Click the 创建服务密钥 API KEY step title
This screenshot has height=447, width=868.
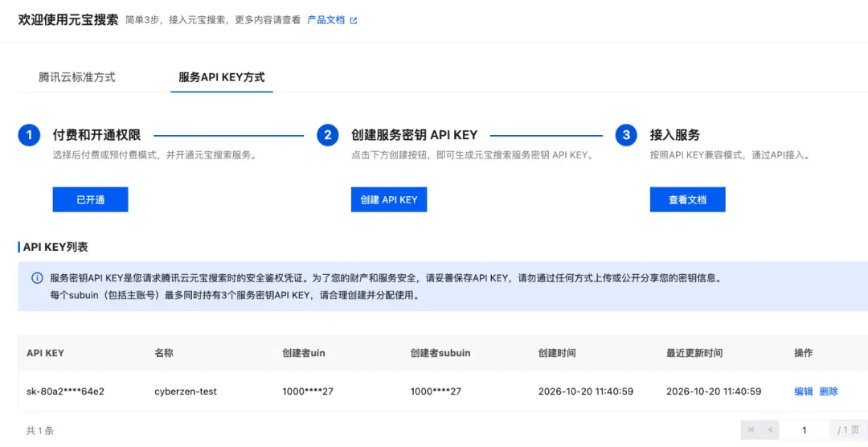[414, 134]
